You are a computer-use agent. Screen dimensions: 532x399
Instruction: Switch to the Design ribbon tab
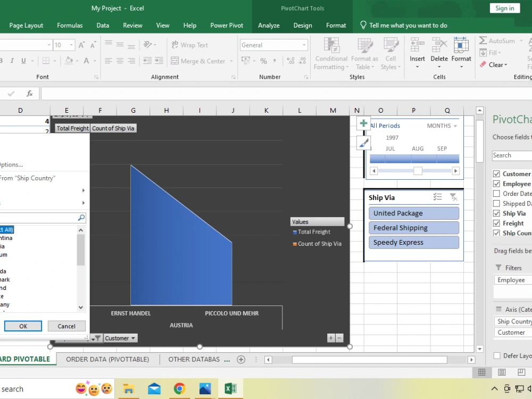302,25
